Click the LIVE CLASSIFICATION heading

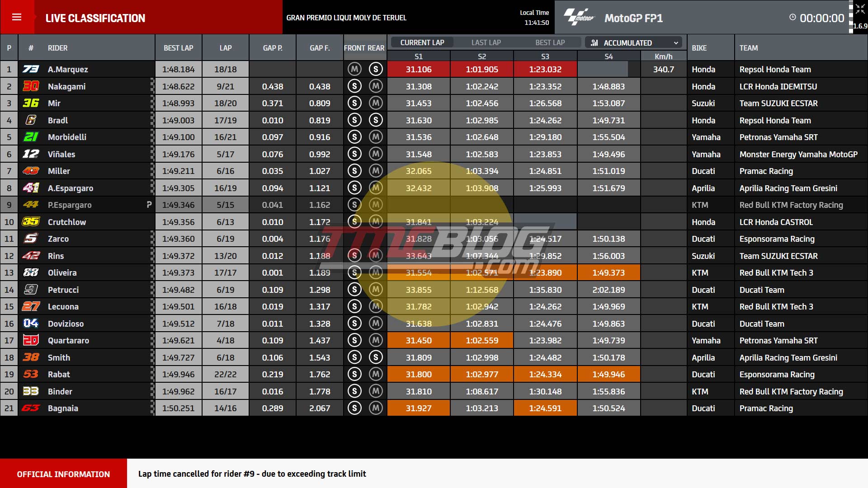click(x=95, y=18)
